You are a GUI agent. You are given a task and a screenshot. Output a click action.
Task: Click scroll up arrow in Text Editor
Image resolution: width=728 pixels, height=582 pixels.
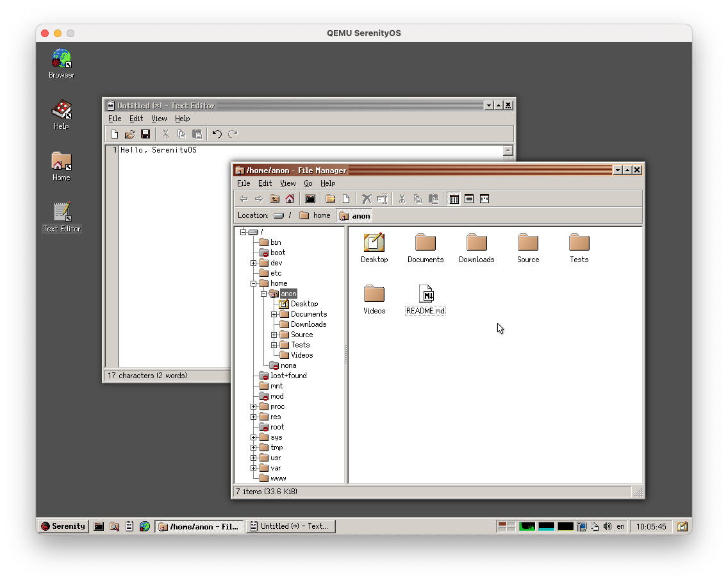(508, 150)
